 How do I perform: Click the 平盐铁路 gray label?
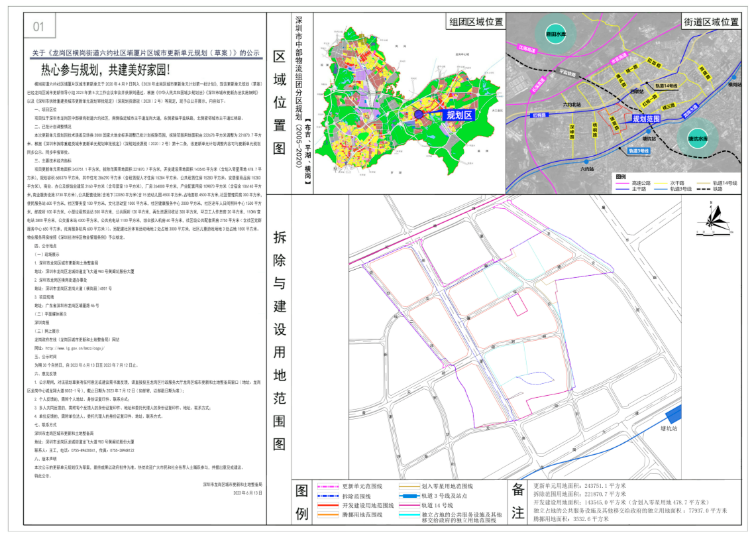pos(567,73)
